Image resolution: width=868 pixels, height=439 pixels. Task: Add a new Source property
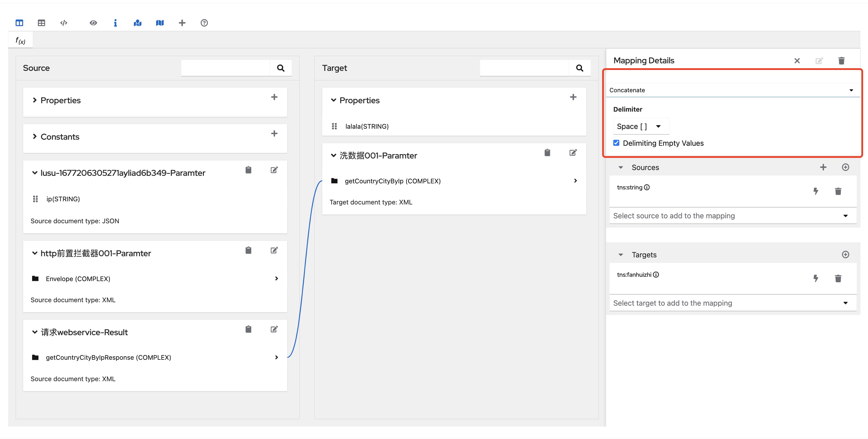point(274,97)
